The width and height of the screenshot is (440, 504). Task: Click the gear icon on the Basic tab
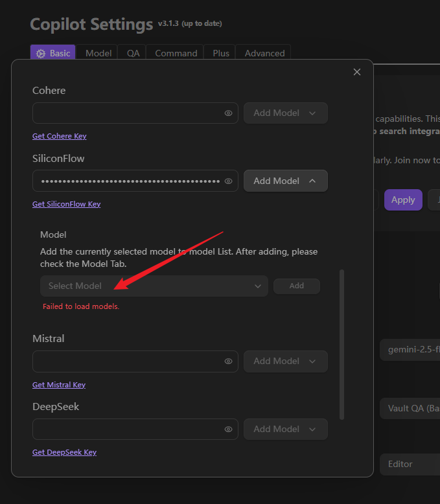[41, 54]
